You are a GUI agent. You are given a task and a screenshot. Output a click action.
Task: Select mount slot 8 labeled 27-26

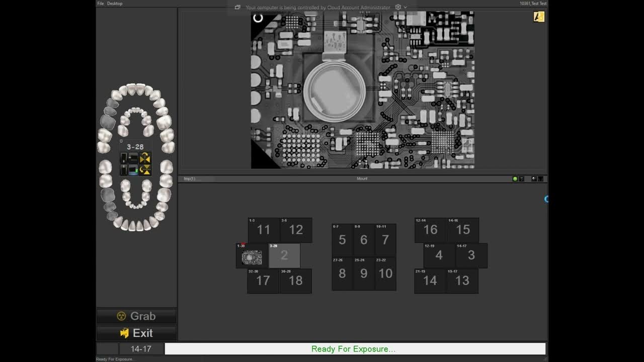pyautogui.click(x=342, y=274)
